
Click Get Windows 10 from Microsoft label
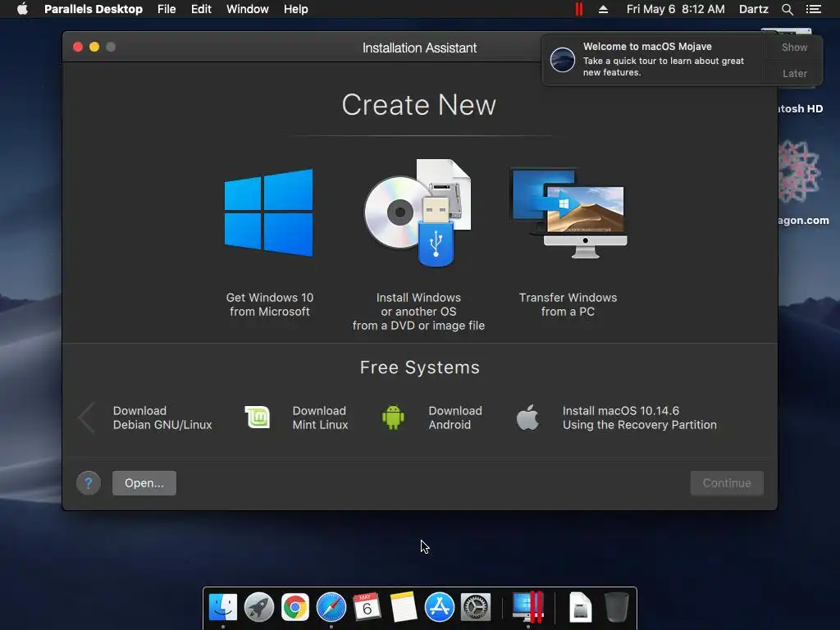click(x=269, y=304)
